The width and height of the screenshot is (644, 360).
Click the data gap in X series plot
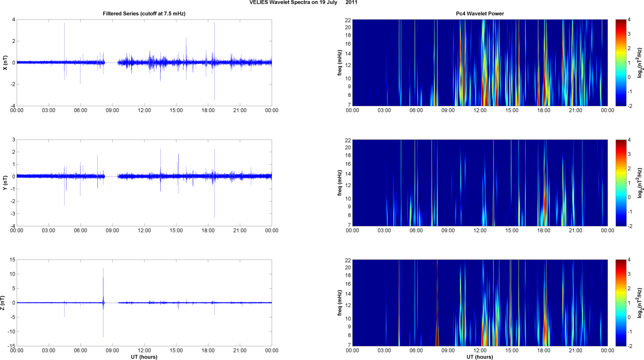coord(111,63)
